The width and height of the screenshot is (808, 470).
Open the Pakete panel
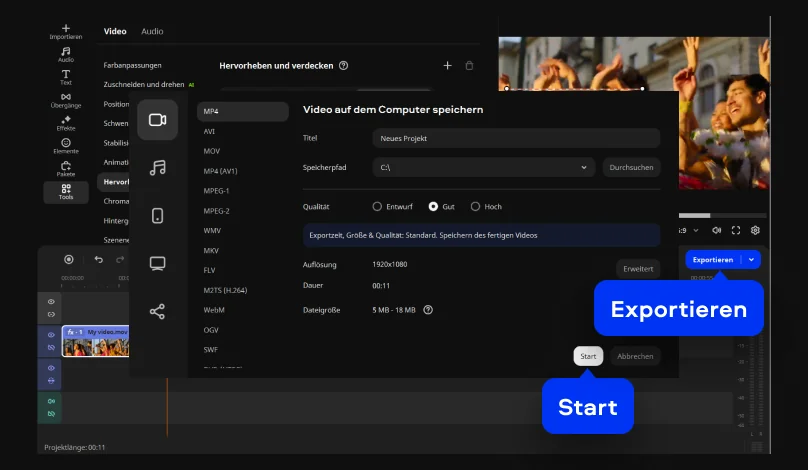pyautogui.click(x=65, y=169)
